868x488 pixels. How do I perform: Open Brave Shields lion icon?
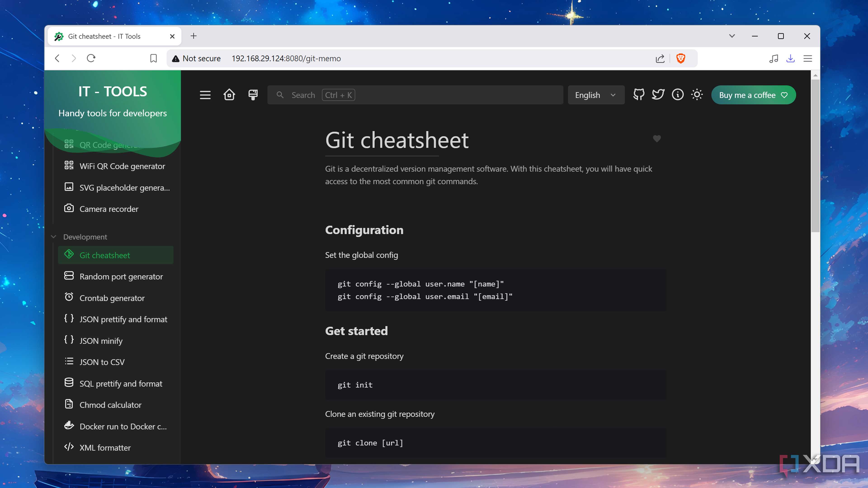(x=681, y=58)
